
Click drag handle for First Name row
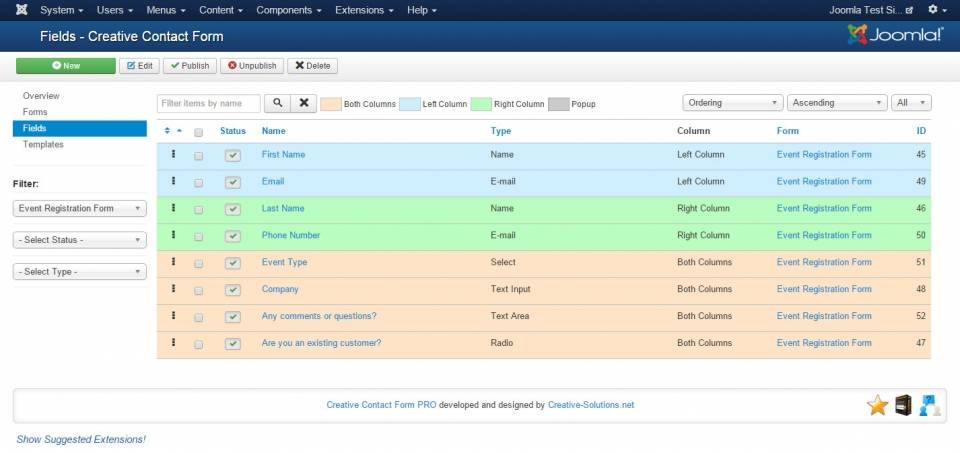173,154
